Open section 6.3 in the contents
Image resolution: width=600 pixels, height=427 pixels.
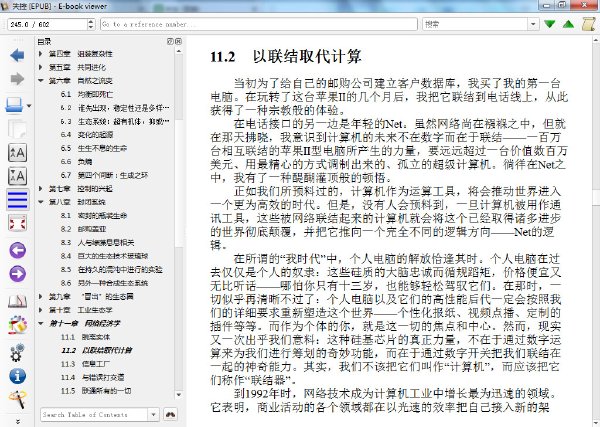pos(114,121)
